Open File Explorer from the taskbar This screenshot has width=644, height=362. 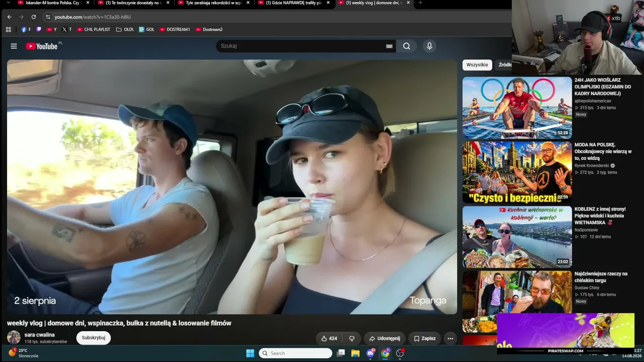tap(355, 353)
